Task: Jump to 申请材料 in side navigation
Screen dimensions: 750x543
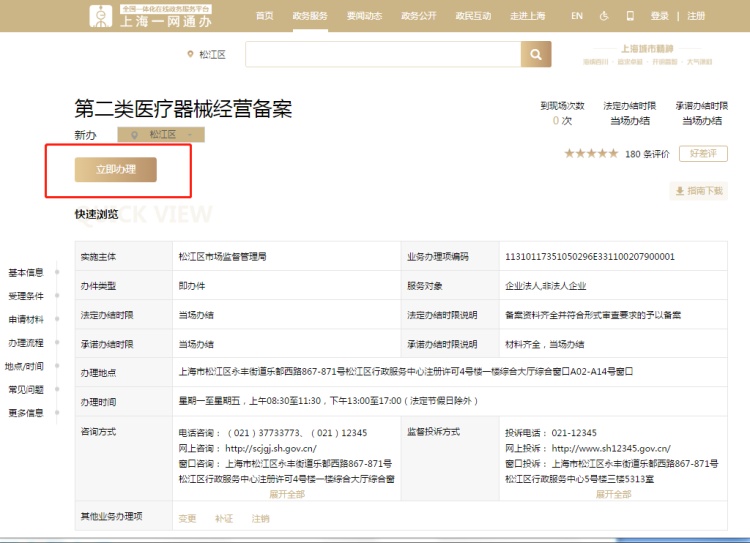Action: tap(26, 319)
